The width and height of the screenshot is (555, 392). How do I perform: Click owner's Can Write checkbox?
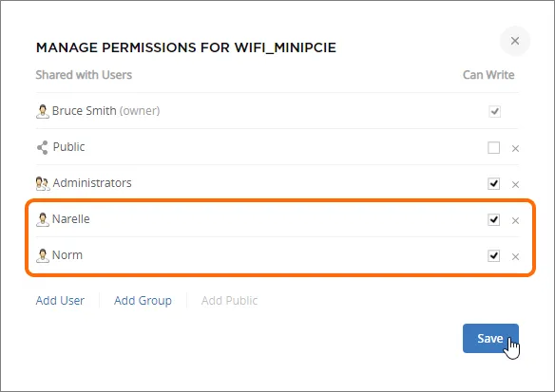494,111
